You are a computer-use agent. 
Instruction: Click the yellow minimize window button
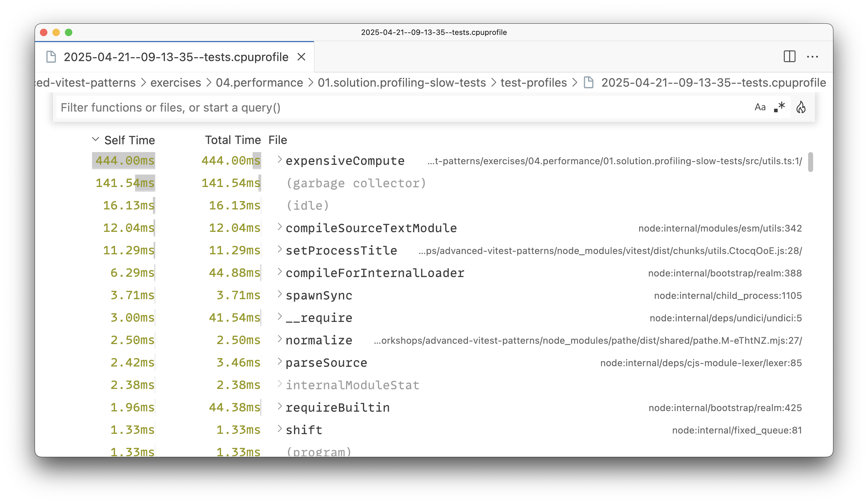pos(56,32)
